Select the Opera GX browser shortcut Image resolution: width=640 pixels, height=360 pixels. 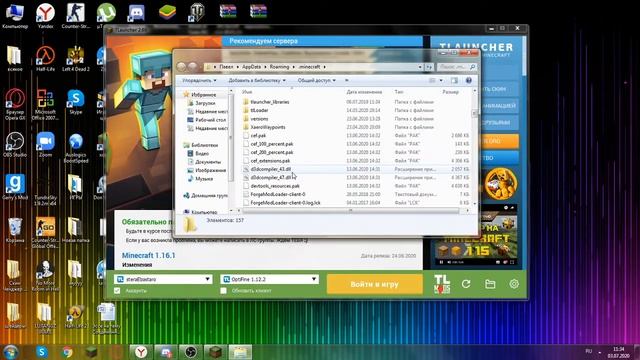click(x=15, y=104)
